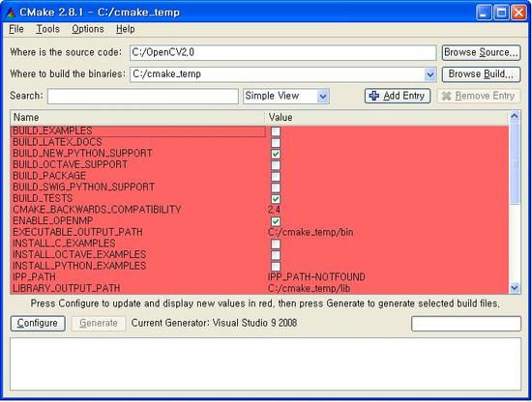Open the Help menu
This screenshot has width=532, height=402.
tap(126, 29)
